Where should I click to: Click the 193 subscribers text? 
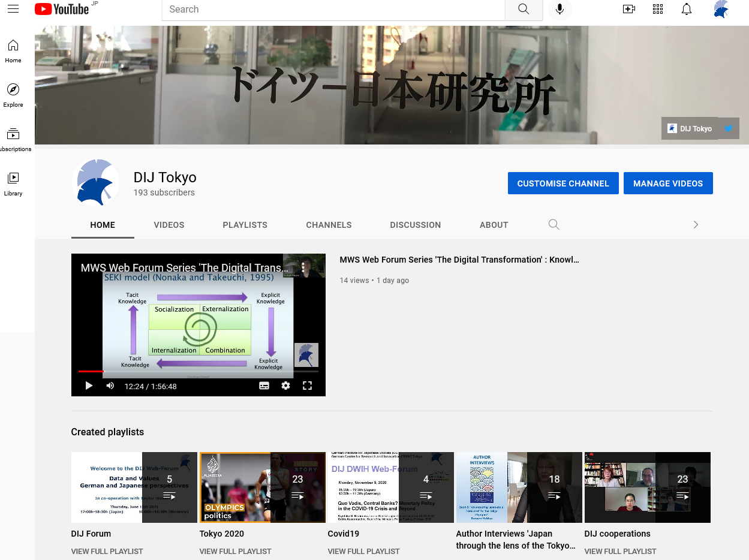pos(164,192)
